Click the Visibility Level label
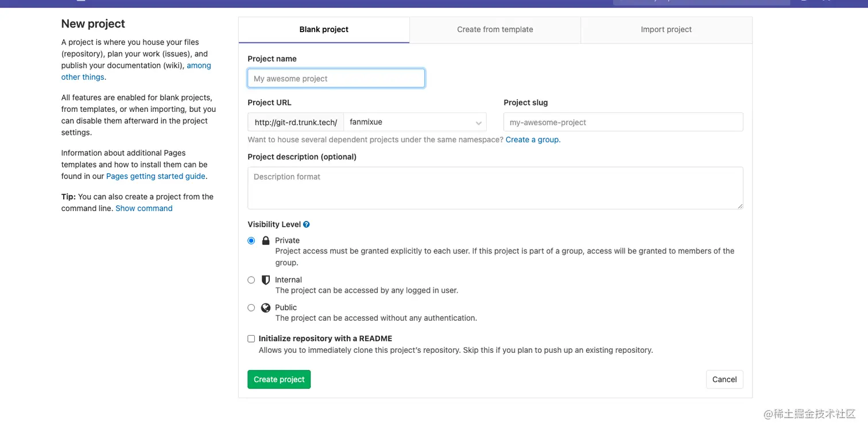This screenshot has height=432, width=868. pyautogui.click(x=274, y=224)
